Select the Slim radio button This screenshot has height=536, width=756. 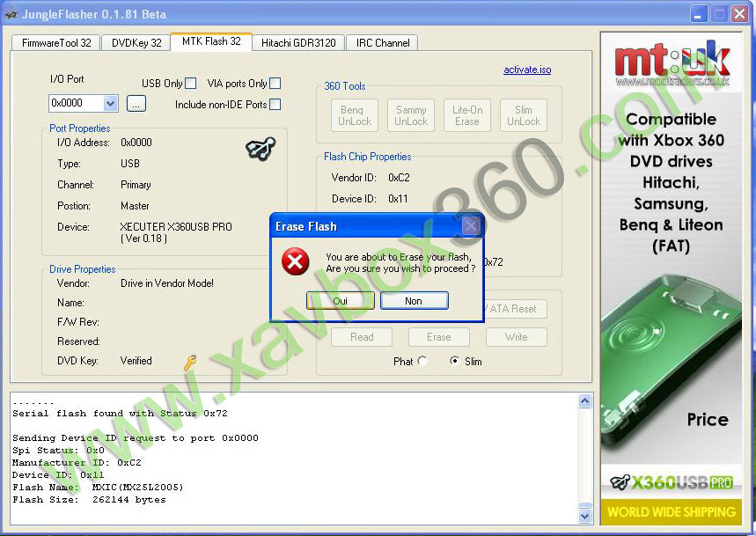455,361
